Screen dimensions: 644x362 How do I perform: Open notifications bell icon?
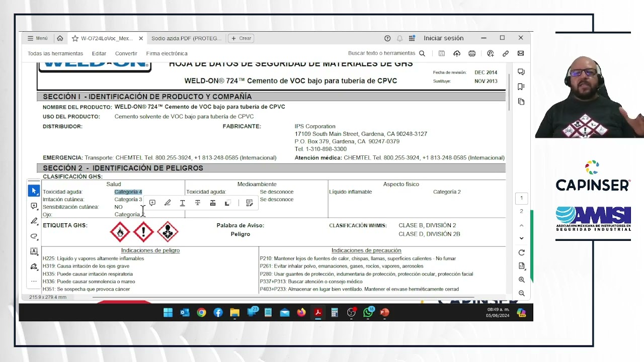point(399,38)
